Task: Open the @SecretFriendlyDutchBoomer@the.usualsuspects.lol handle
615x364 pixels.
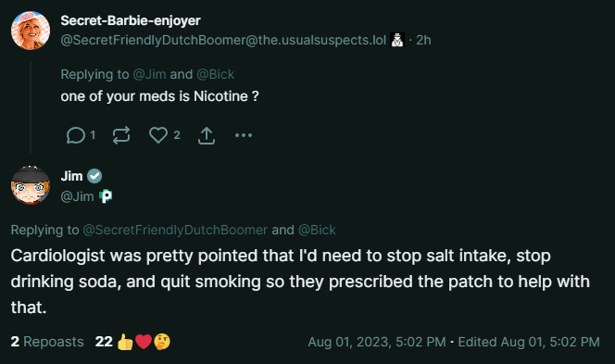Action: click(x=223, y=40)
